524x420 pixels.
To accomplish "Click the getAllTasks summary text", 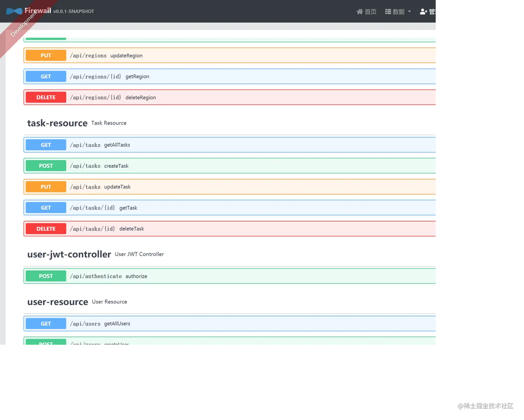I will [117, 145].
